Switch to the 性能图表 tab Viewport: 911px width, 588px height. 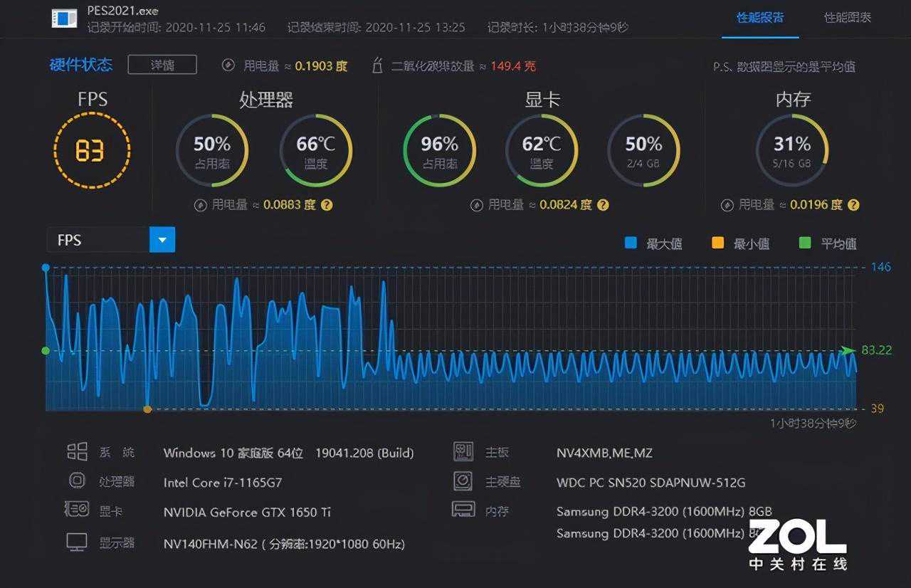(847, 18)
